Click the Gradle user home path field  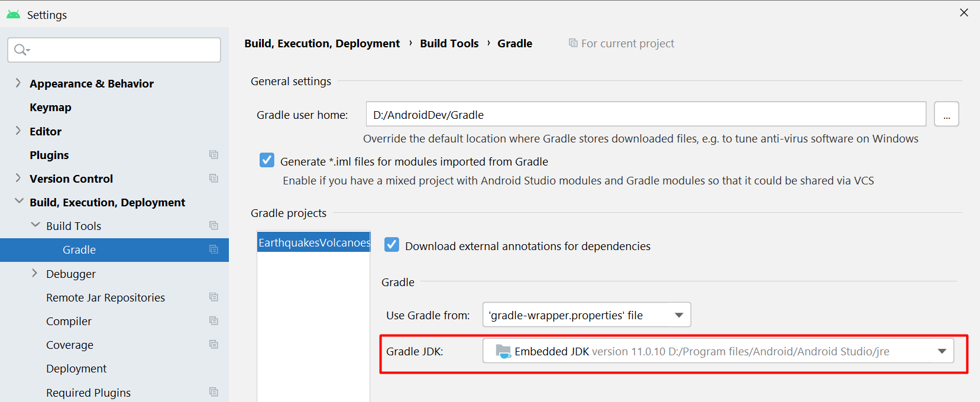(x=646, y=114)
